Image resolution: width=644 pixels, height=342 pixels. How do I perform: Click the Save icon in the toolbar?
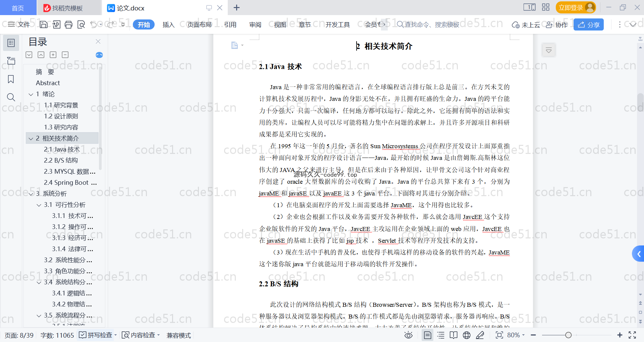pyautogui.click(x=44, y=24)
